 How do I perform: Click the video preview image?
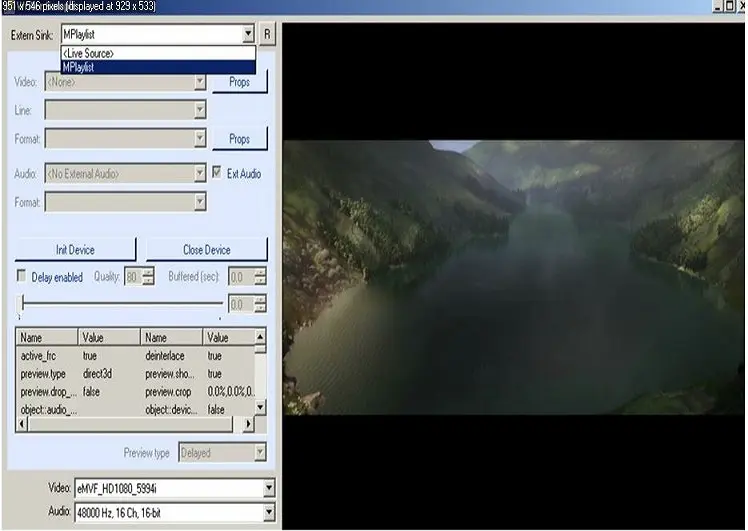pyautogui.click(x=513, y=277)
